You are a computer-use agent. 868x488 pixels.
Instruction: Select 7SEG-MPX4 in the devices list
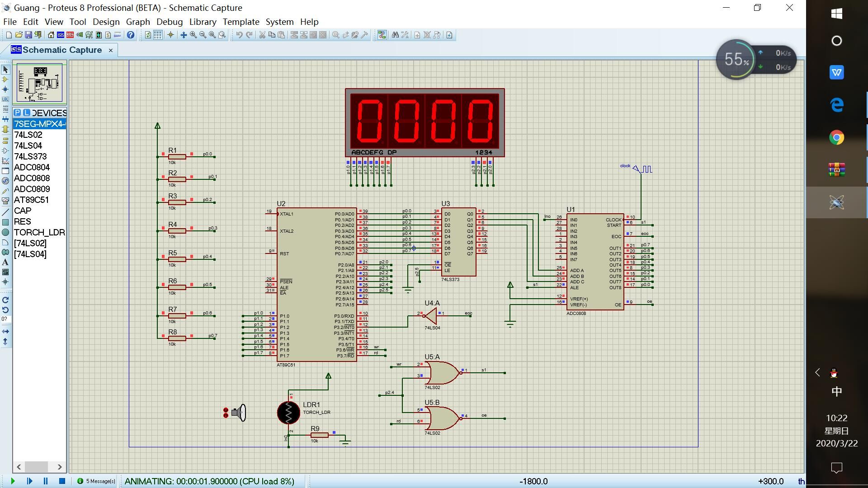[40, 124]
